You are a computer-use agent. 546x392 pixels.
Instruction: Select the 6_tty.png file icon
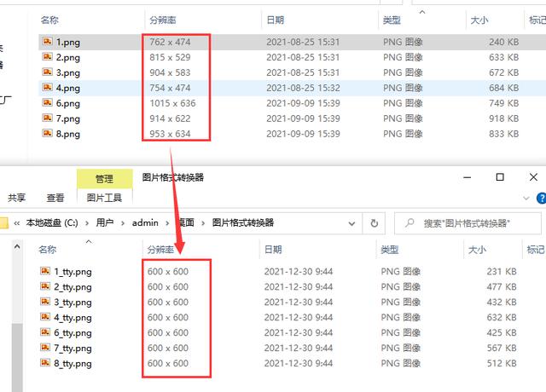[45, 332]
